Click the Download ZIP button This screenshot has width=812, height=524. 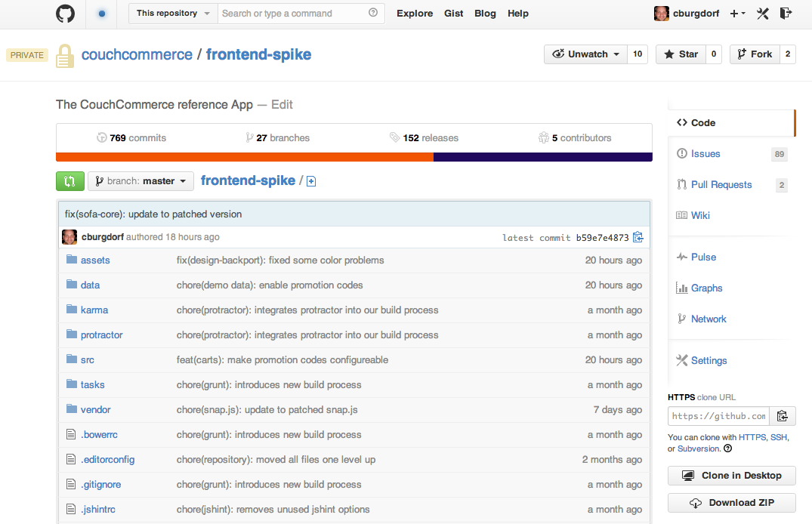[x=732, y=503]
